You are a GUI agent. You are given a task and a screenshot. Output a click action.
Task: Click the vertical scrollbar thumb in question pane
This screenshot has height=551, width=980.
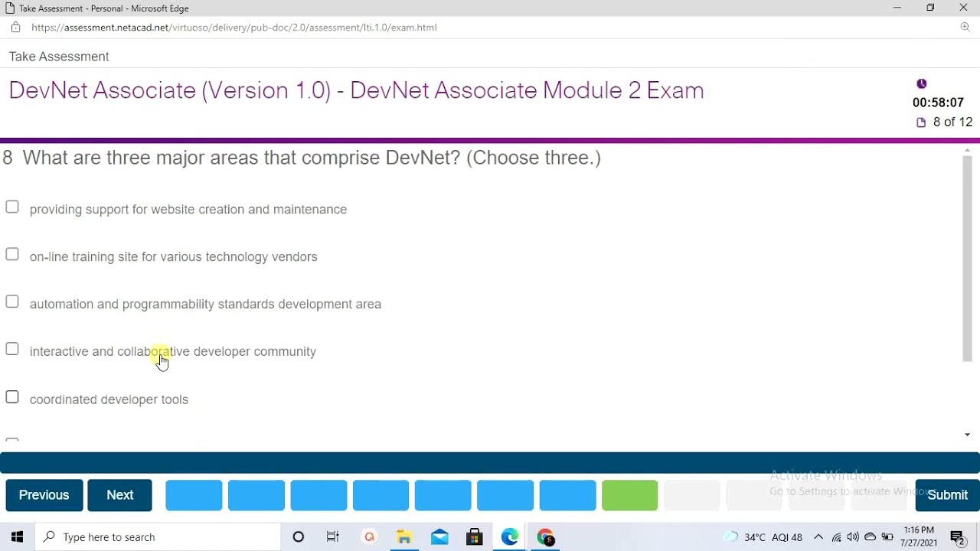968,259
